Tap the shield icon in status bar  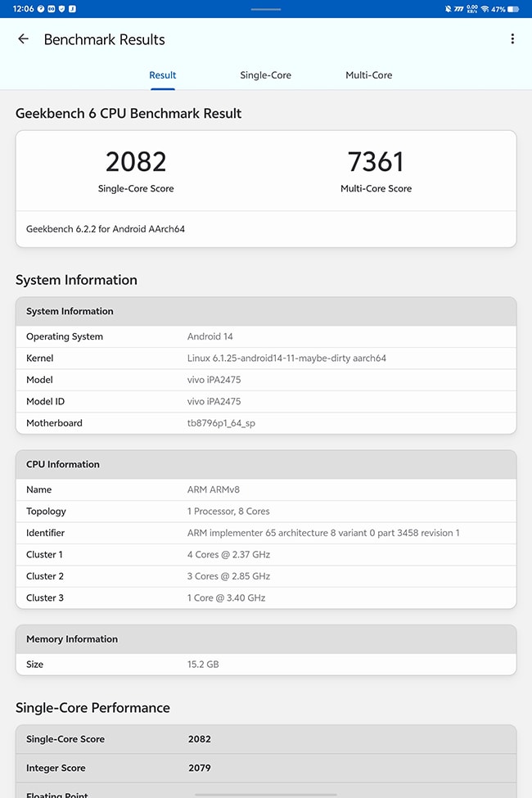pyautogui.click(x=61, y=9)
